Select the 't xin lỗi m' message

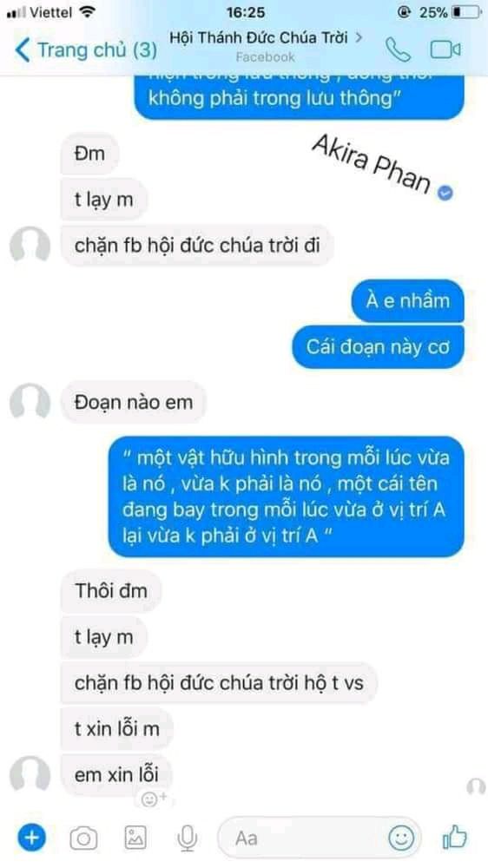(x=117, y=728)
